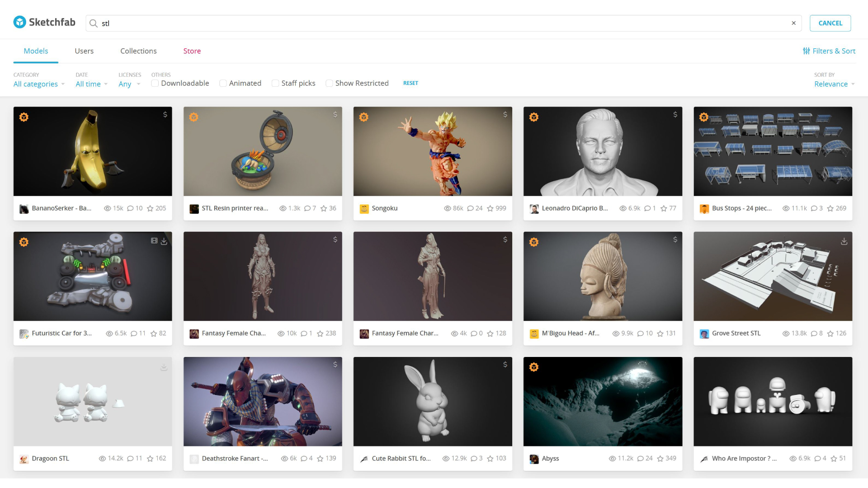This screenshot has width=868, height=488.
Task: Click the Sketchfab logo icon
Action: [19, 22]
